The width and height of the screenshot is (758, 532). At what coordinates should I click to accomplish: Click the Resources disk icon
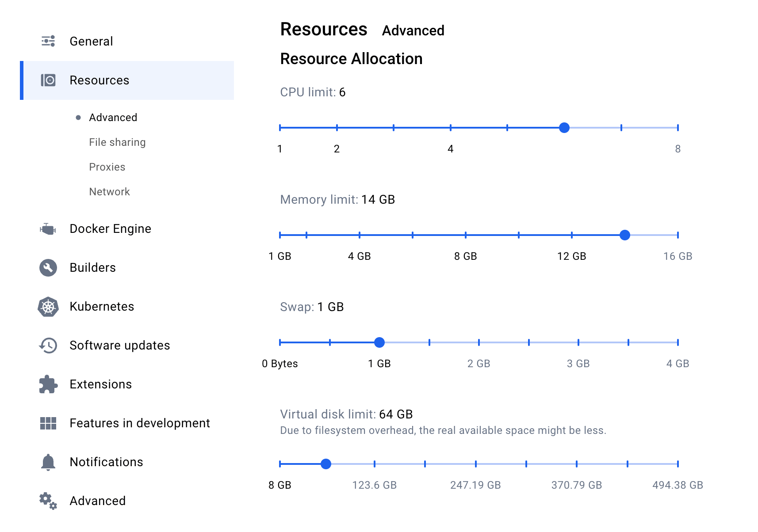[48, 80]
